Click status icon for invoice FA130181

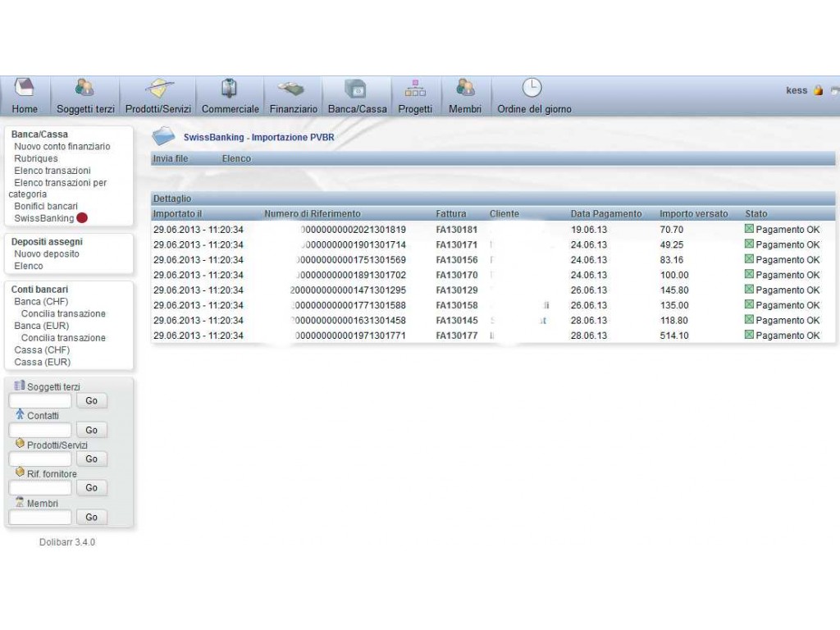749,228
